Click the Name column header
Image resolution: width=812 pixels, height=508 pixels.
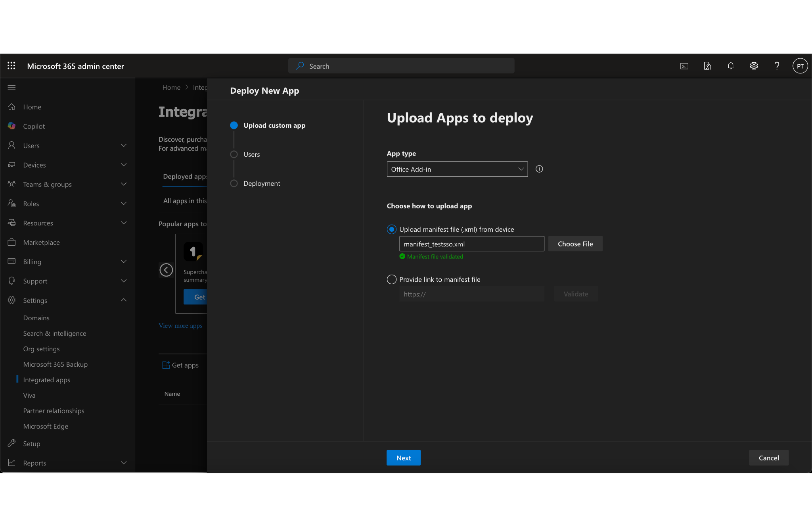[x=172, y=394]
